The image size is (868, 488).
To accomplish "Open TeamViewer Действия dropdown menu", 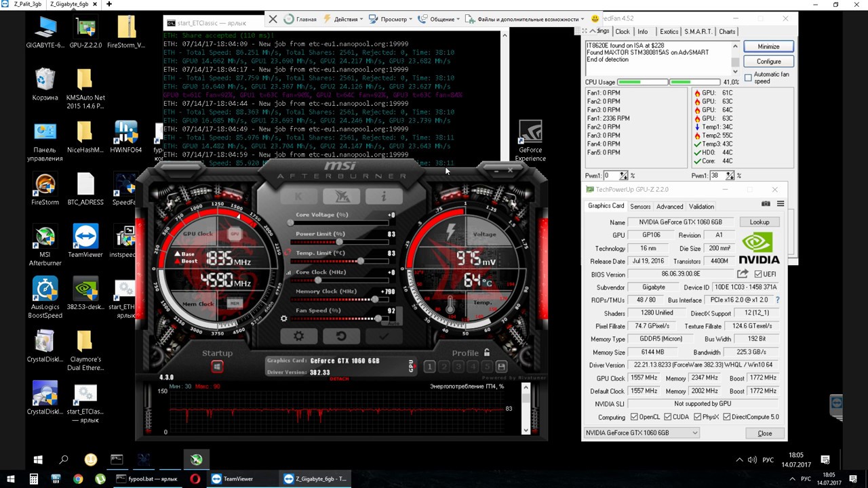I will (343, 19).
